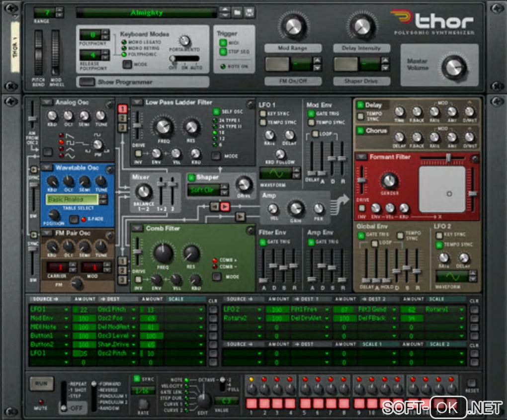Move the Pitch Bend wheel

38,53
